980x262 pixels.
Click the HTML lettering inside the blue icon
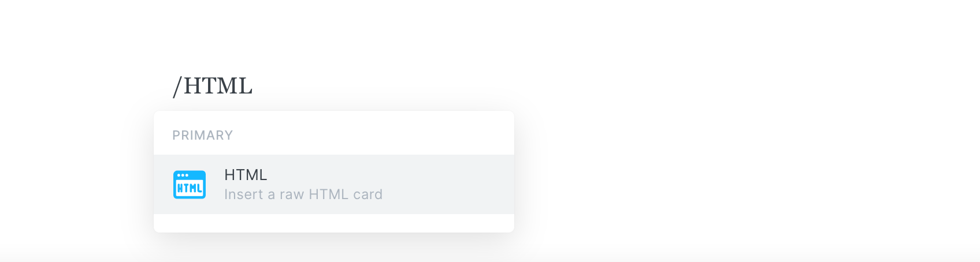point(190,188)
